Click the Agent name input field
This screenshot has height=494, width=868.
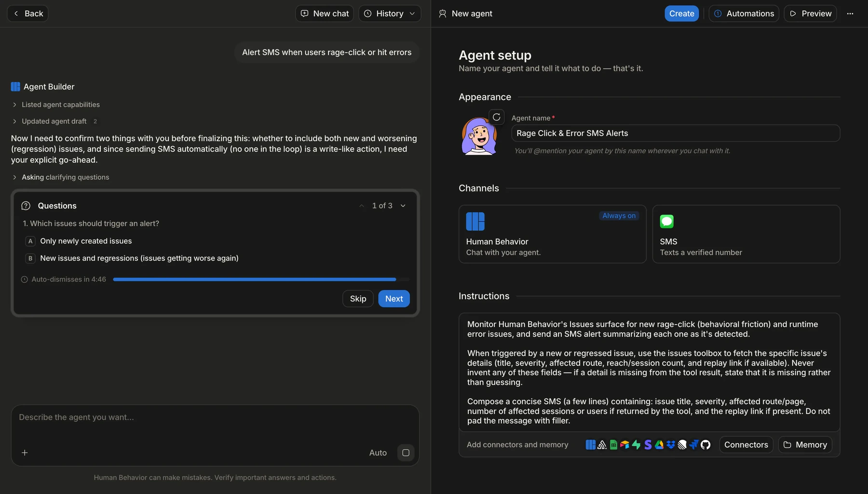pyautogui.click(x=676, y=134)
